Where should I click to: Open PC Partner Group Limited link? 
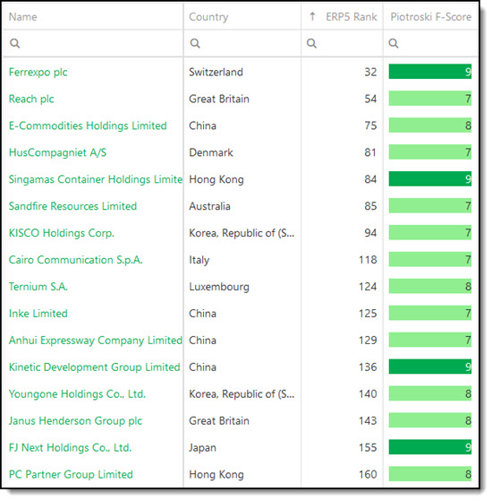click(71, 474)
